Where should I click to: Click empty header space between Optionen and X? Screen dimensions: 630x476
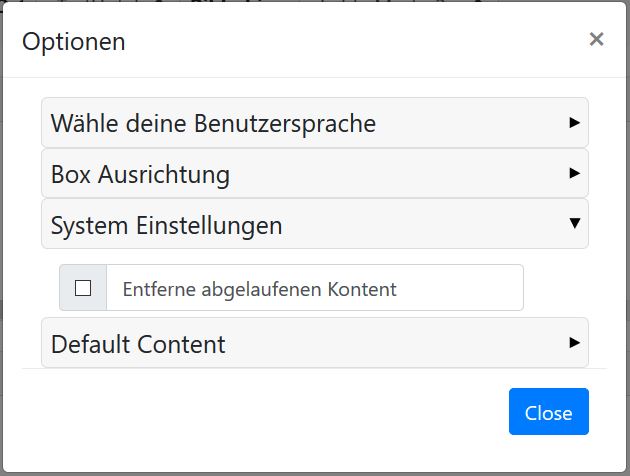point(350,41)
